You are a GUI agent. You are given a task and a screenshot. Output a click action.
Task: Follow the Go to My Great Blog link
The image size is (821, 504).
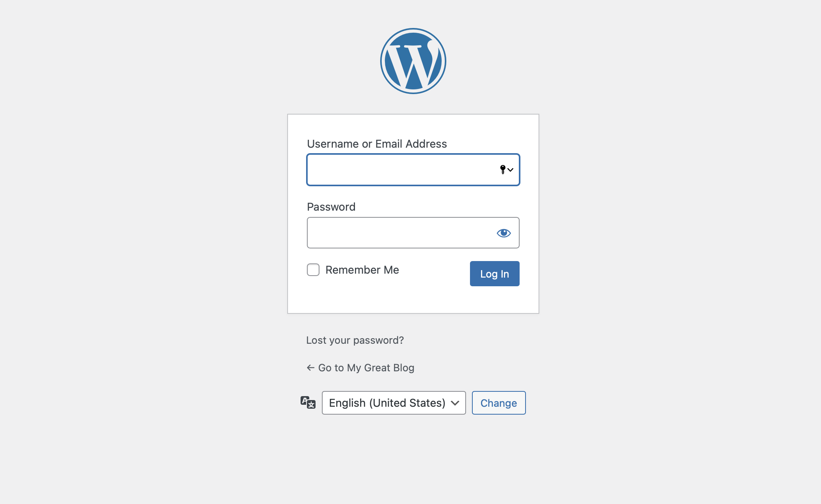tap(366, 368)
